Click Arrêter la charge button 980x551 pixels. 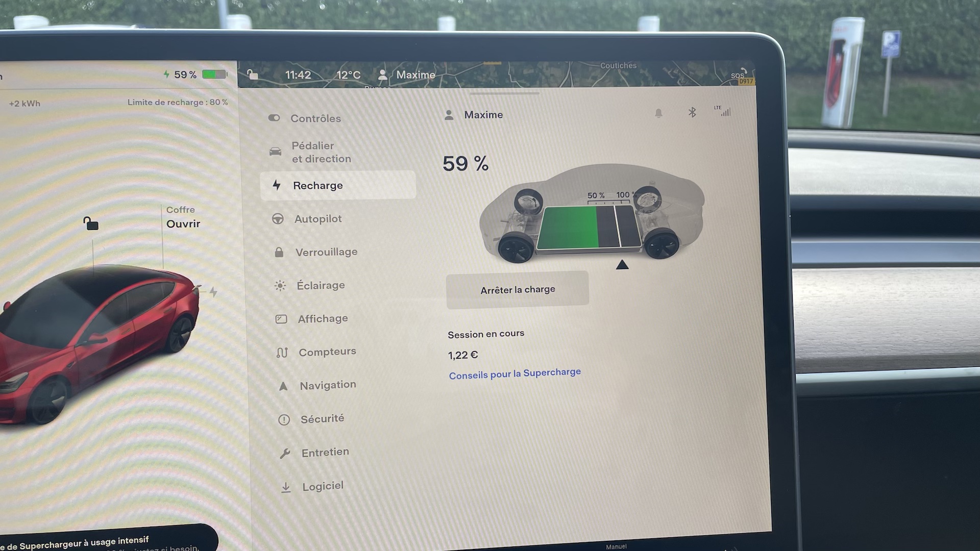click(x=518, y=289)
